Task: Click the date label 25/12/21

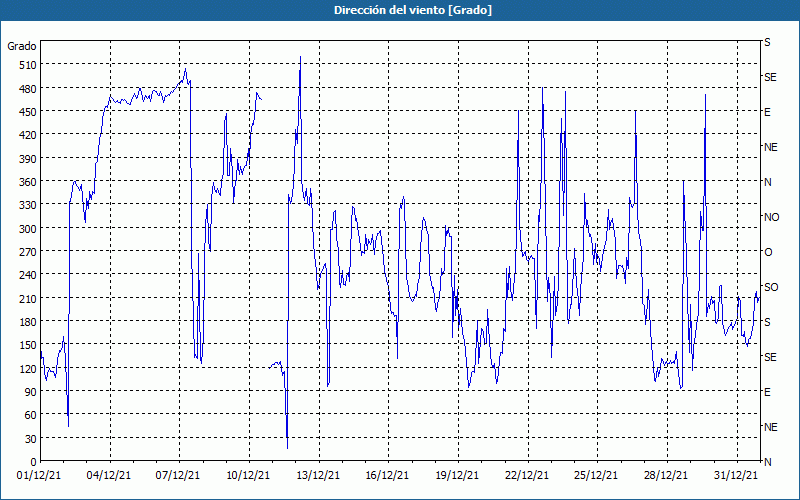Action: (x=596, y=476)
